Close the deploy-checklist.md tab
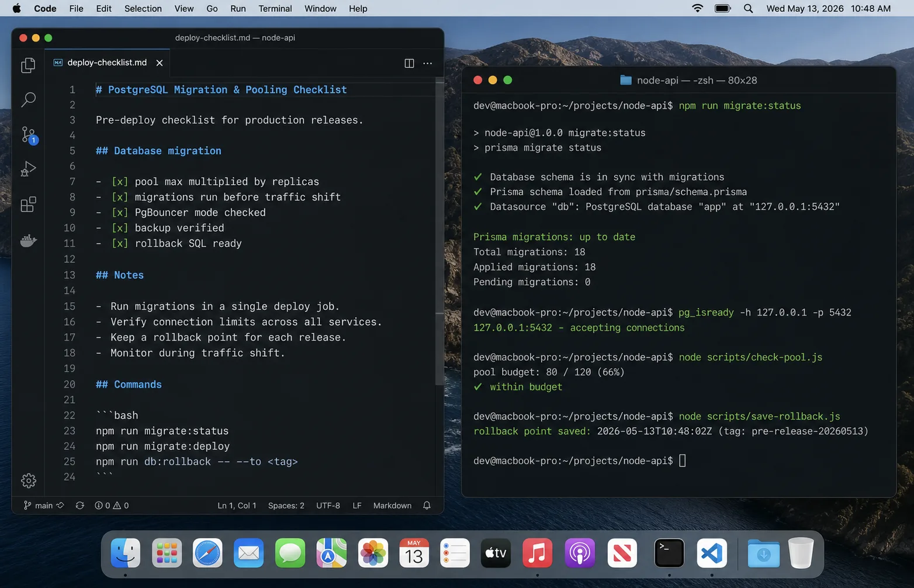914x588 pixels. click(x=160, y=63)
